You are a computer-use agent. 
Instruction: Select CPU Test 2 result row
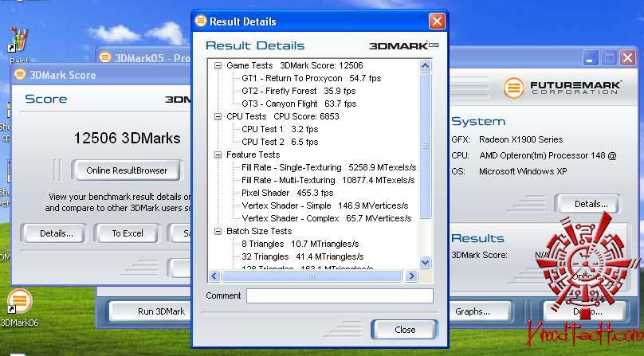pos(280,142)
